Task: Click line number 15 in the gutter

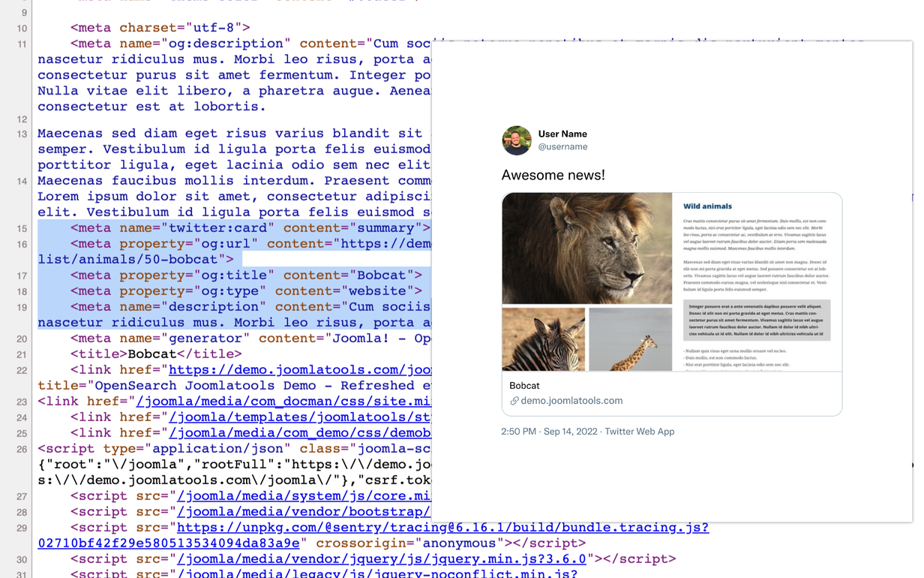Action: pyautogui.click(x=21, y=229)
